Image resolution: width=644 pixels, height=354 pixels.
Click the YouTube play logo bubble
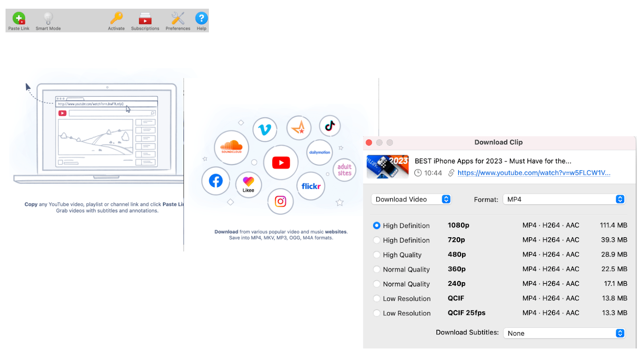(x=281, y=162)
